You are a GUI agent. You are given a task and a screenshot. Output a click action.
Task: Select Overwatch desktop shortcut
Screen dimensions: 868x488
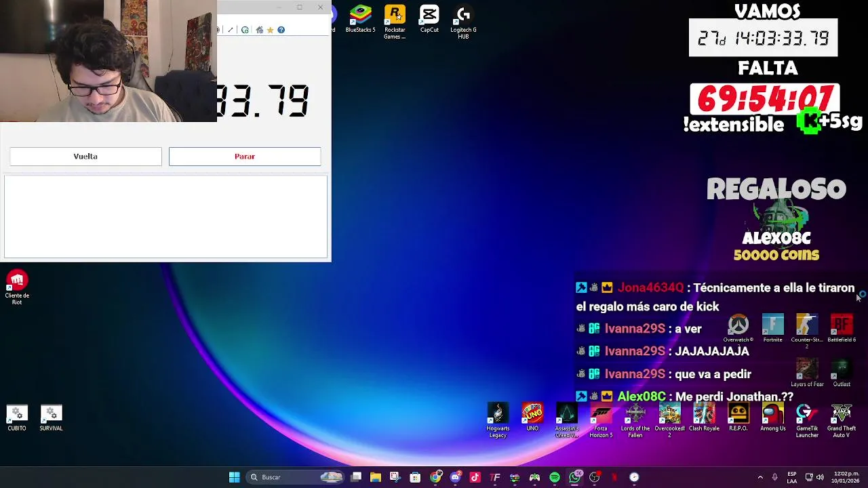coord(738,329)
